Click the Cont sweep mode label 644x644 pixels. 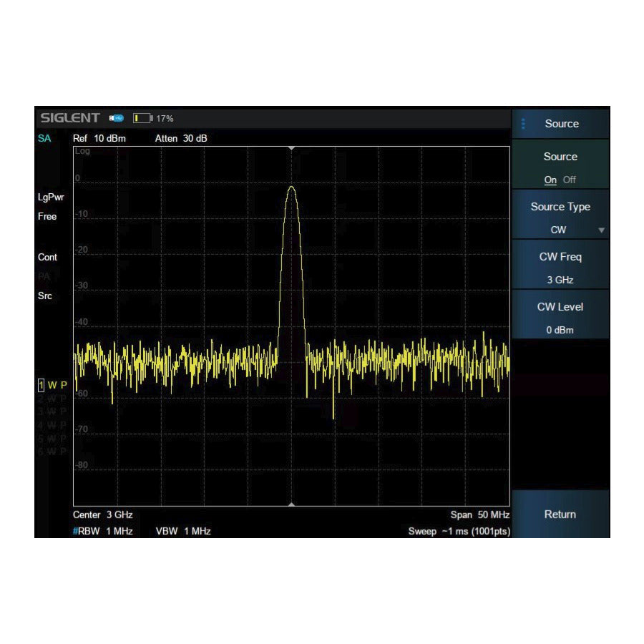tap(47, 257)
